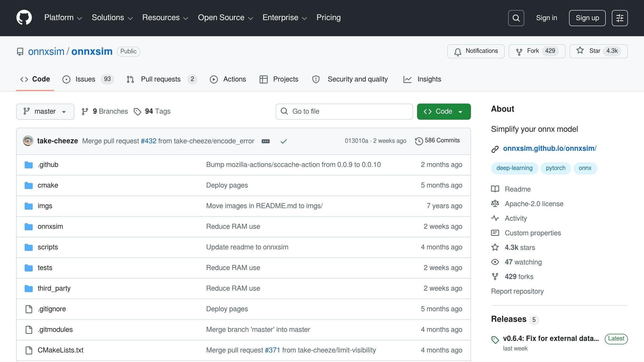This screenshot has width=644, height=362.
Task: Open pull request #371 link
Action: click(x=272, y=350)
